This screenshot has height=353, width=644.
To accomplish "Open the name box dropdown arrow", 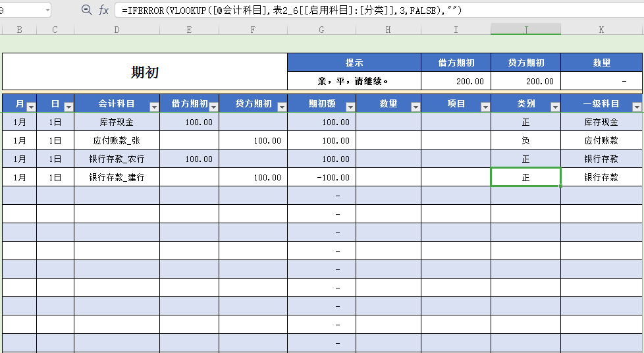I will point(47,10).
